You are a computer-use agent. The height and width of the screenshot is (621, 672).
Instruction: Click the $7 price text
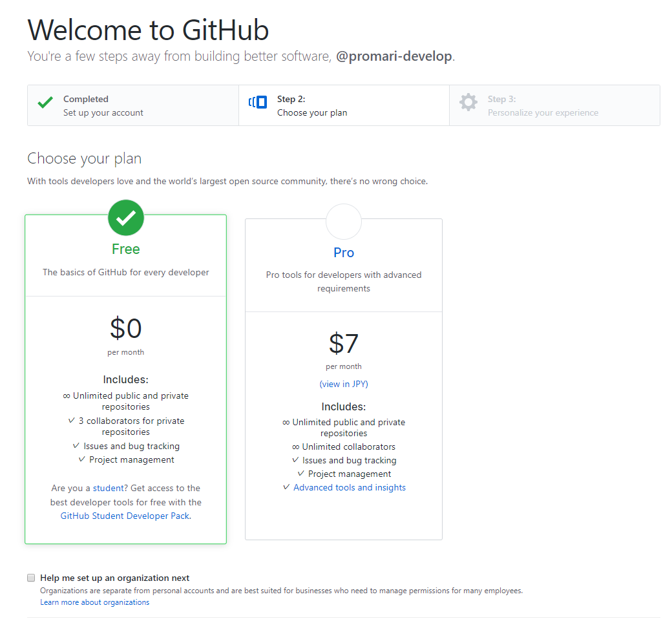click(344, 343)
